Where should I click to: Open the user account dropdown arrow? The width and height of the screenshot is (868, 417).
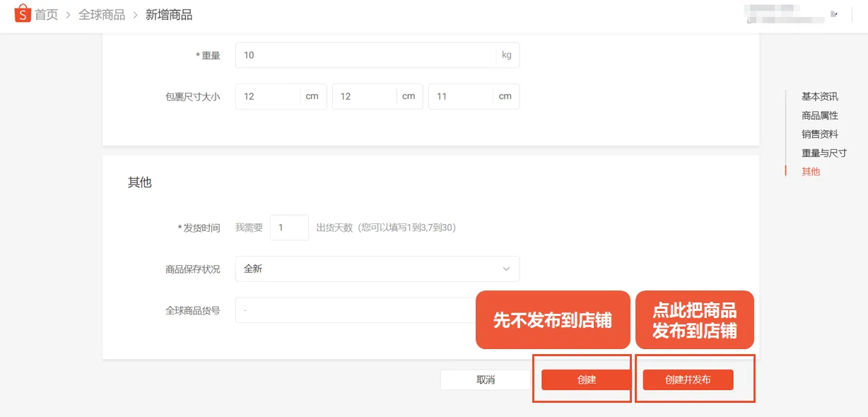pos(834,14)
